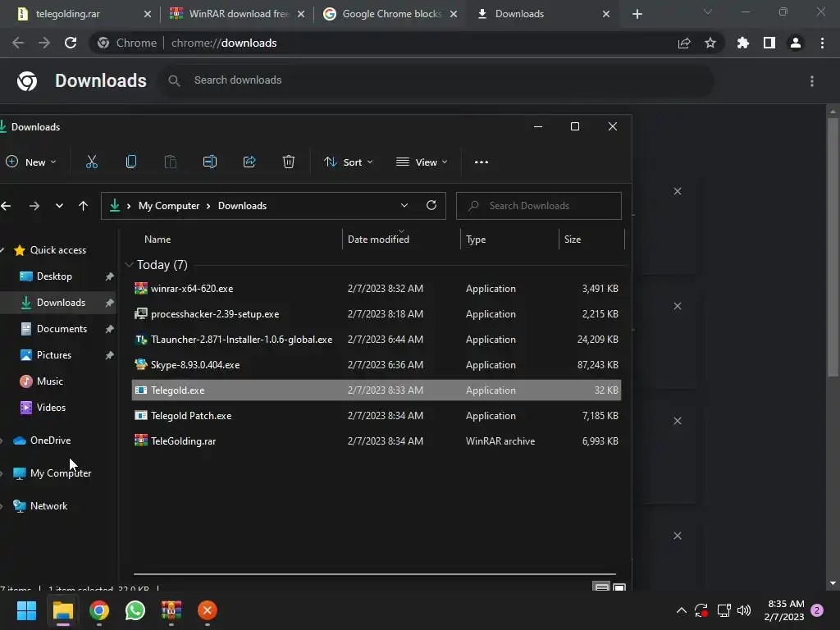Bookmark this page with the star icon
This screenshot has height=630, width=840.
tap(710, 43)
